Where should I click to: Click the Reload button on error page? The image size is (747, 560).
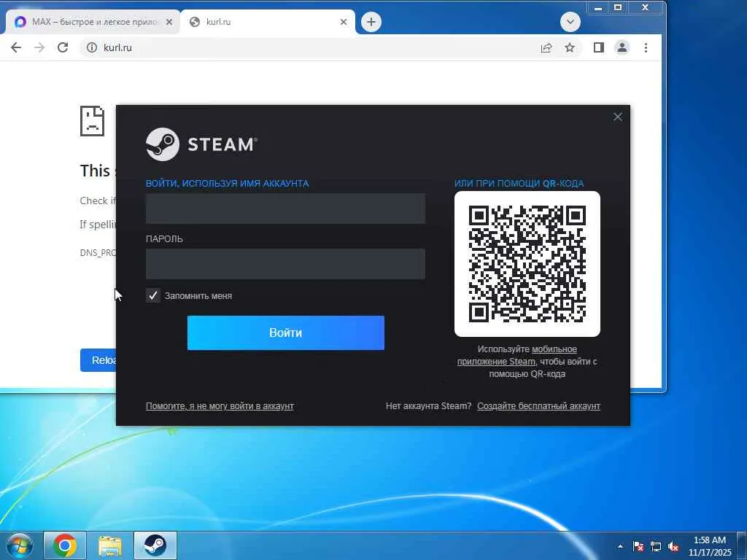pyautogui.click(x=98, y=360)
